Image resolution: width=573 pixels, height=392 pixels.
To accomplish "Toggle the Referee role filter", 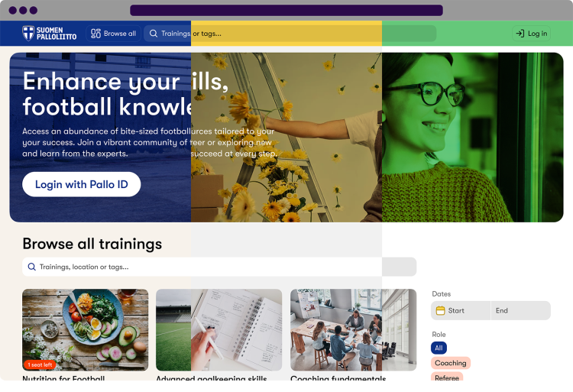I will 447,377.
